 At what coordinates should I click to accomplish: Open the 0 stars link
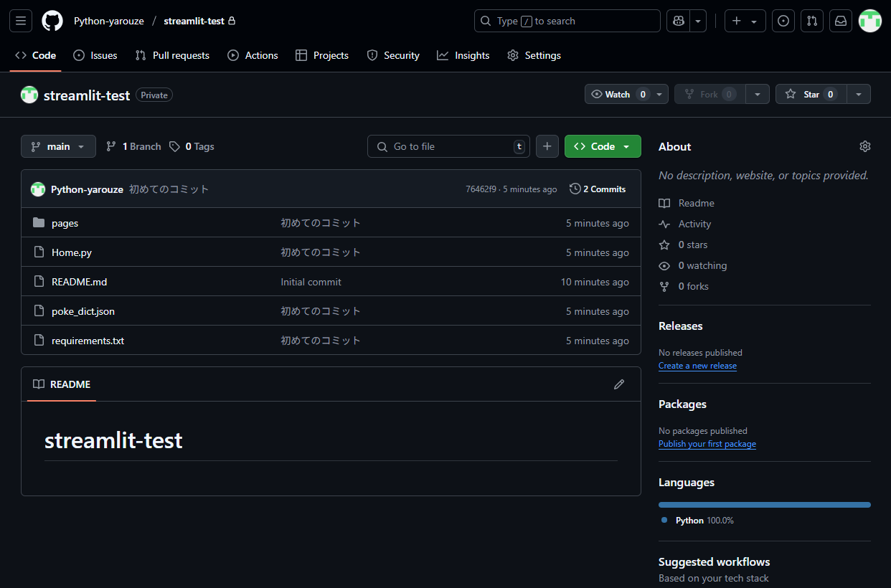click(x=683, y=245)
